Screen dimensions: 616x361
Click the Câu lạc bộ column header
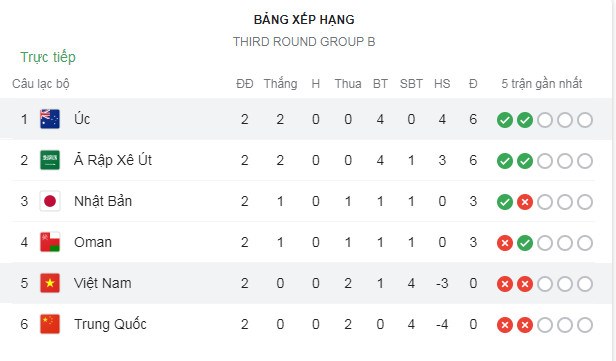coord(41,84)
